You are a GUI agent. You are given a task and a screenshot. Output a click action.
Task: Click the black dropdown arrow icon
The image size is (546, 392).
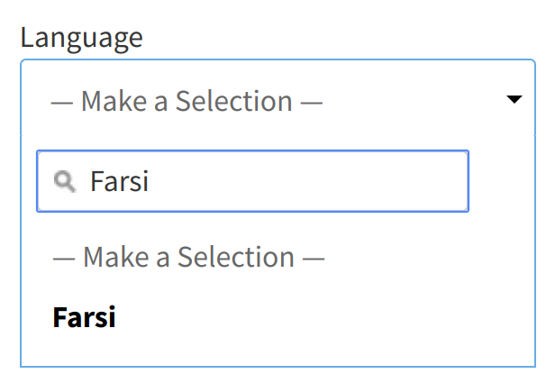(x=514, y=100)
